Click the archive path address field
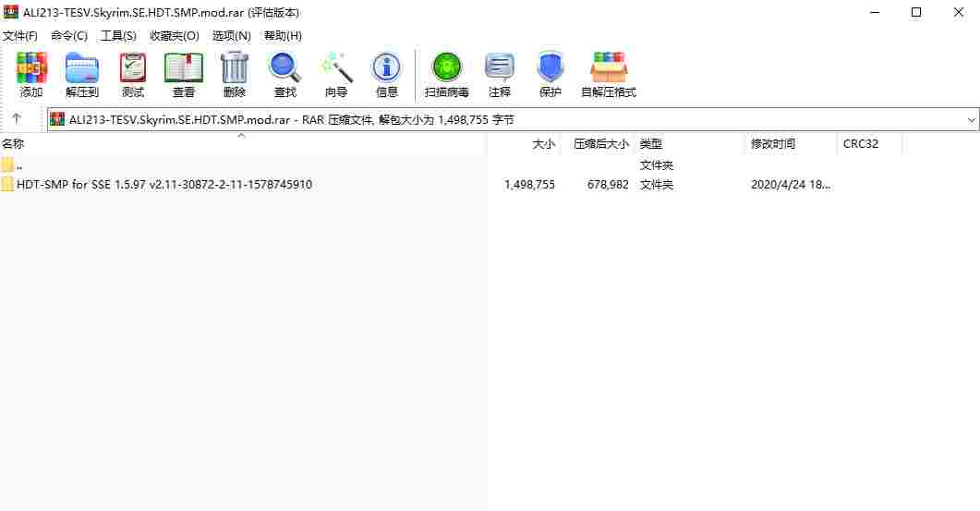The image size is (980, 511). point(514,119)
